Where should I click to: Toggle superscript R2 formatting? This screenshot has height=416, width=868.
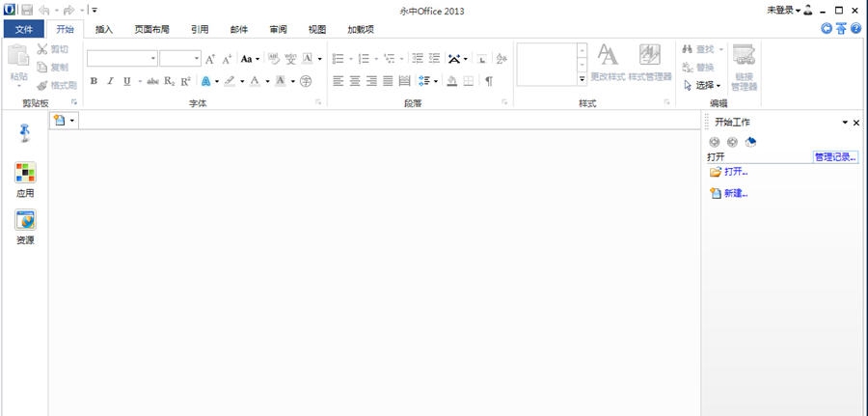click(185, 81)
